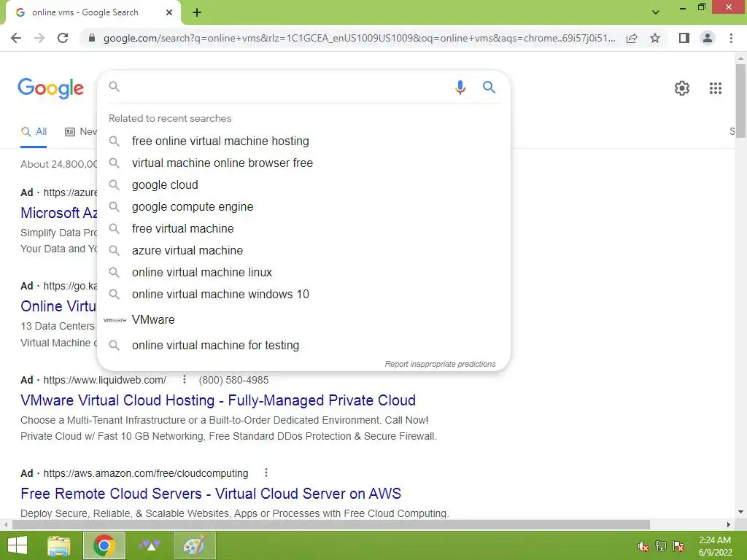The width and height of the screenshot is (747, 560).
Task: Choose the 'google cloud' suggestion
Action: pyautogui.click(x=303, y=184)
